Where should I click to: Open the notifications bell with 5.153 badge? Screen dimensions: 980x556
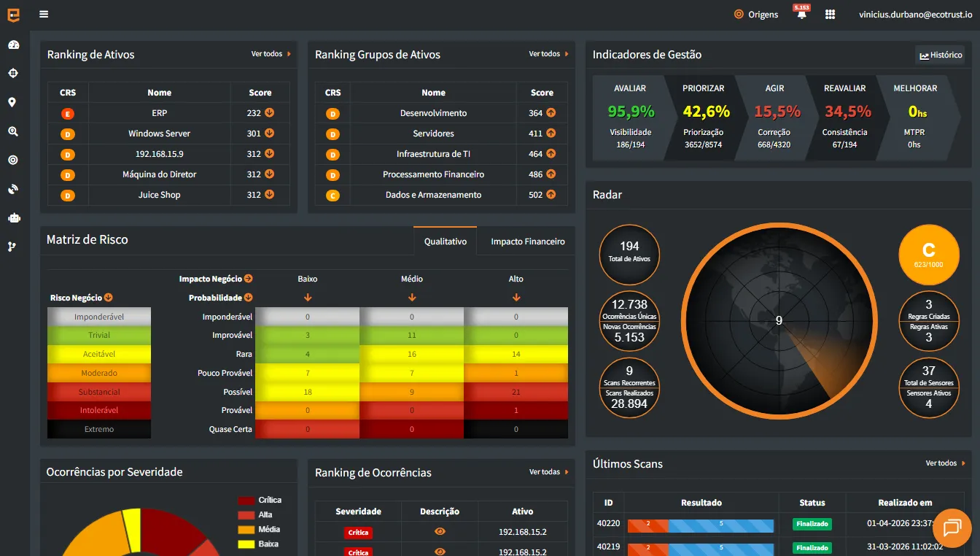pos(801,15)
